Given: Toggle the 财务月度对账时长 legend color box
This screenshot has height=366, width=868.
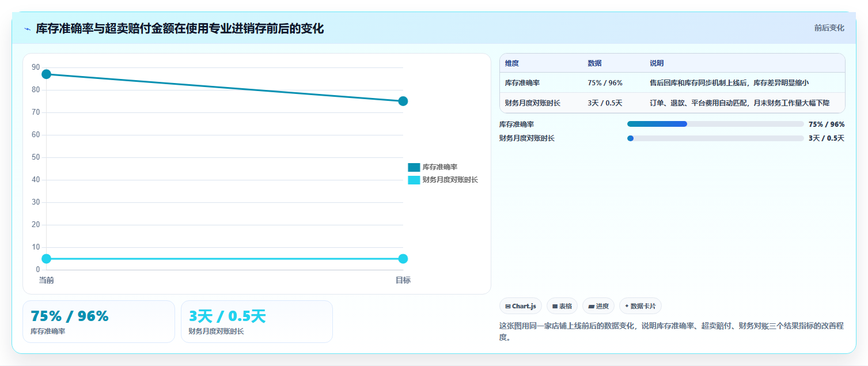Looking at the screenshot, I should (x=414, y=180).
